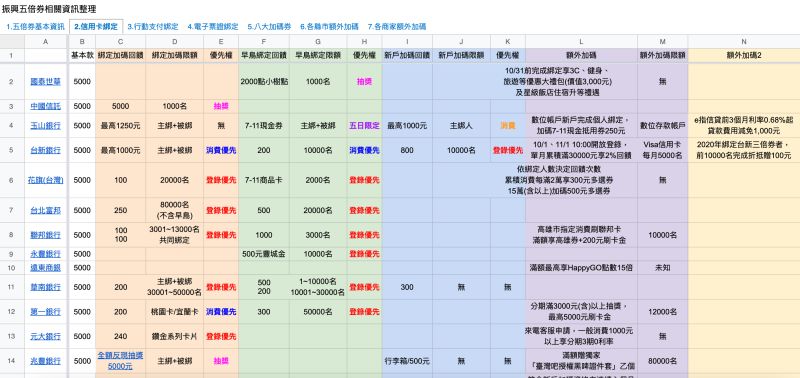Click the 綁定加碼限額 header cell
Image resolution: width=800 pixels, height=378 pixels.
174,56
